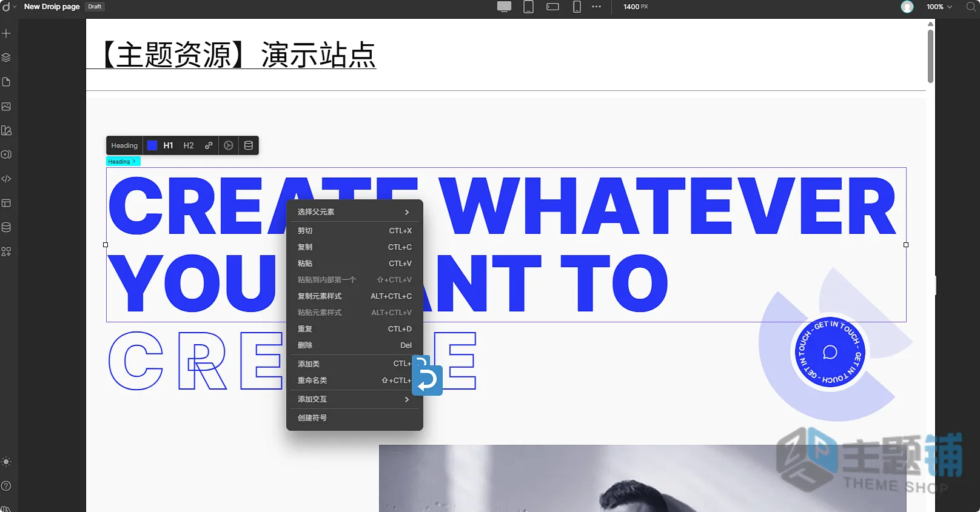This screenshot has height=512, width=980.
Task: Open the custom code panel icon
Action: point(7,179)
